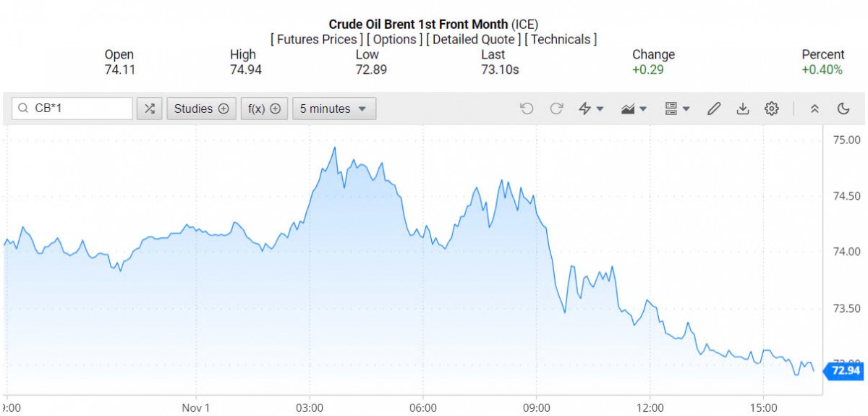
Task: Redo the chart action
Action: tap(556, 109)
